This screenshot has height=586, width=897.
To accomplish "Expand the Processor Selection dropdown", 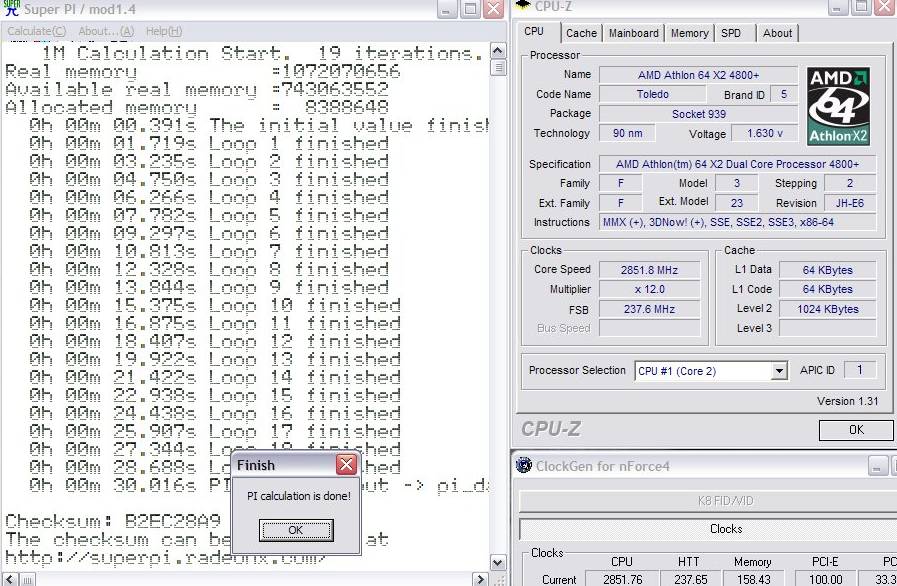I will (x=779, y=371).
